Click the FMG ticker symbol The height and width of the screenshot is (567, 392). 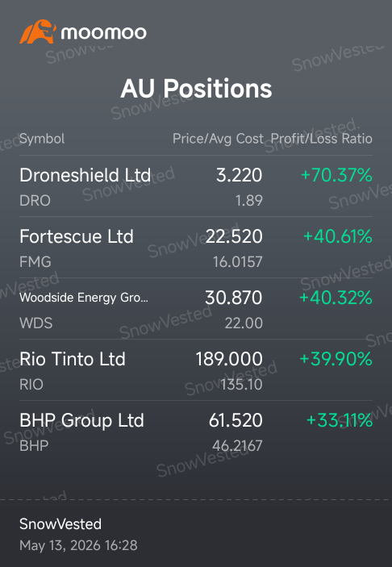click(x=35, y=262)
